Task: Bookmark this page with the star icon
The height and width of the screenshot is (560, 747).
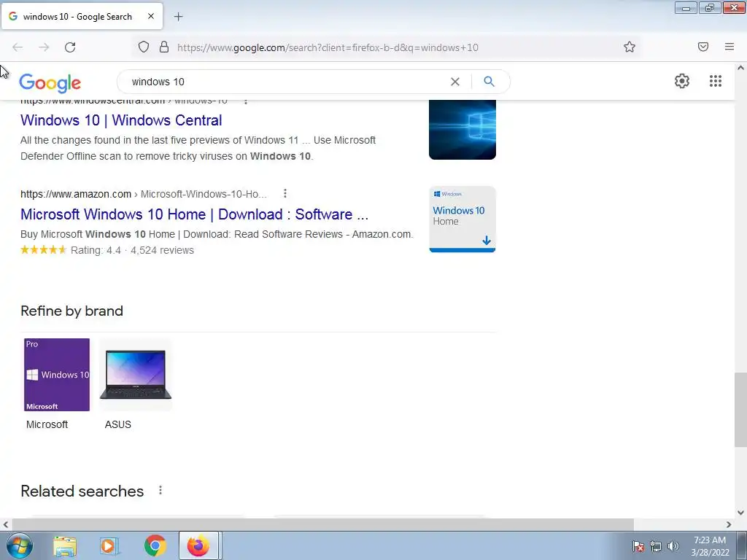Action: point(630,47)
